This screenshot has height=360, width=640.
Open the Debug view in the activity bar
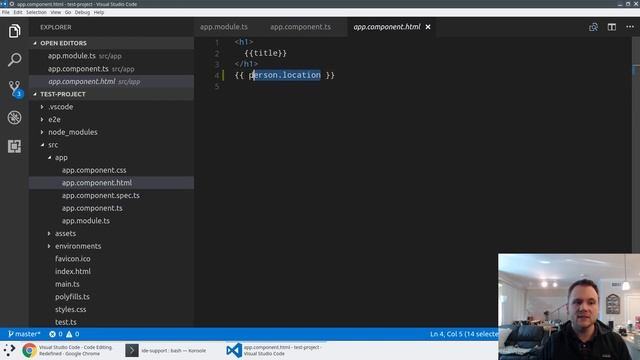pos(14,118)
